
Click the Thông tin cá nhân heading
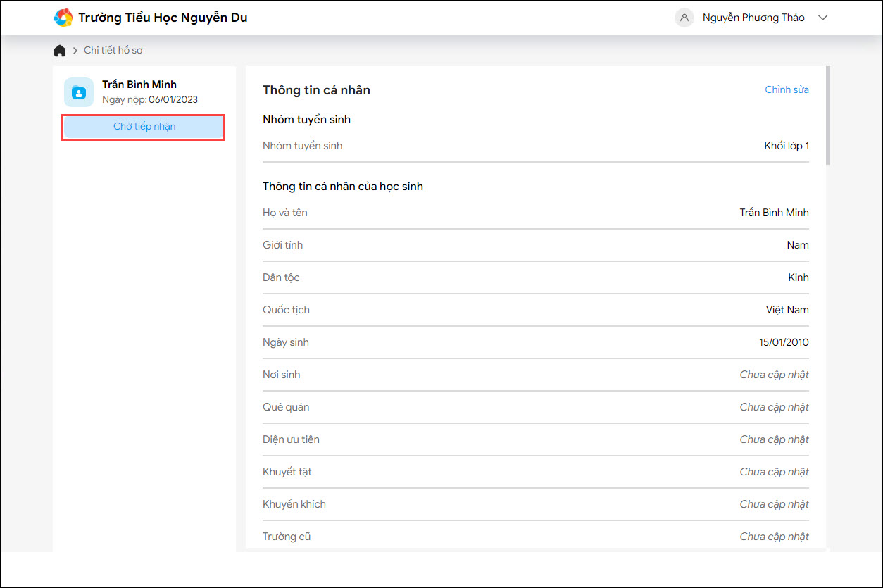pos(316,90)
